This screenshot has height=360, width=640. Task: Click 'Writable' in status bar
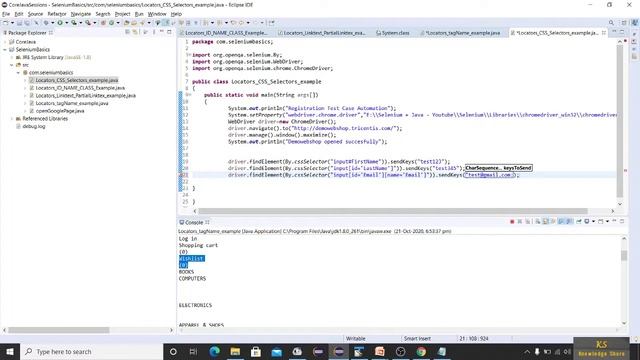point(356,338)
